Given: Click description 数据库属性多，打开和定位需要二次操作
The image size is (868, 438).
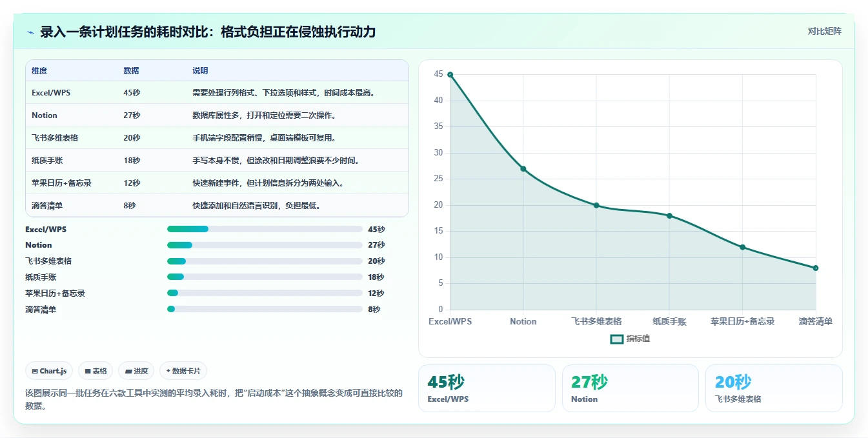Looking at the screenshot, I should coord(264,115).
